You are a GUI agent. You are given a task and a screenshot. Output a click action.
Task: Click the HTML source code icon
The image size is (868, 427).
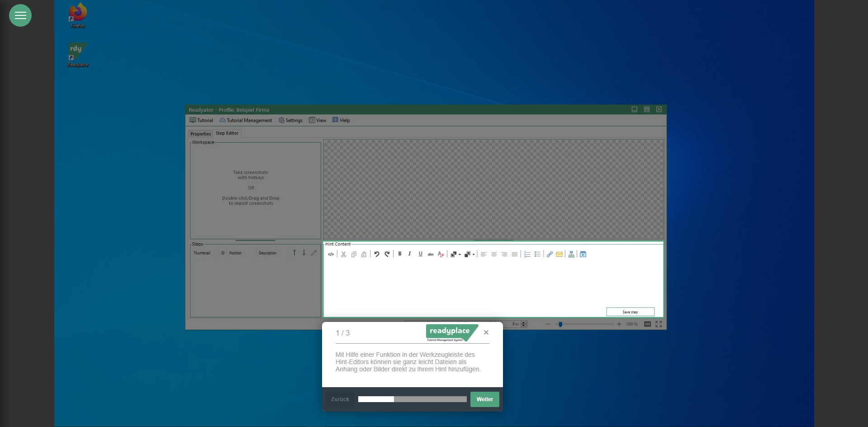click(x=331, y=254)
